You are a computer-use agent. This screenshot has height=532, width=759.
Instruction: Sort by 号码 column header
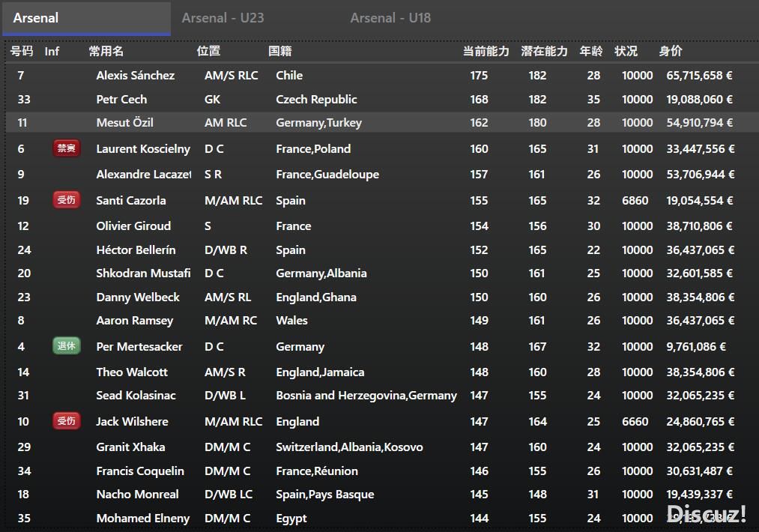(22, 51)
